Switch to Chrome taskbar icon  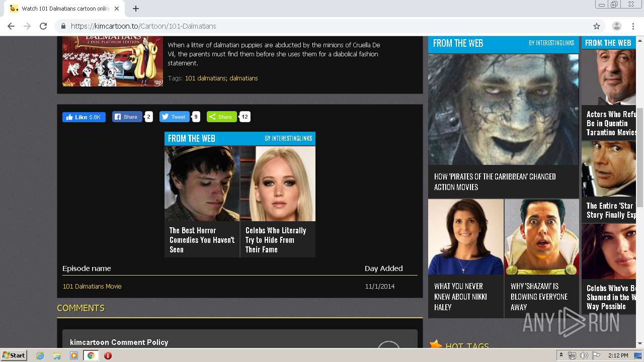[91, 355]
